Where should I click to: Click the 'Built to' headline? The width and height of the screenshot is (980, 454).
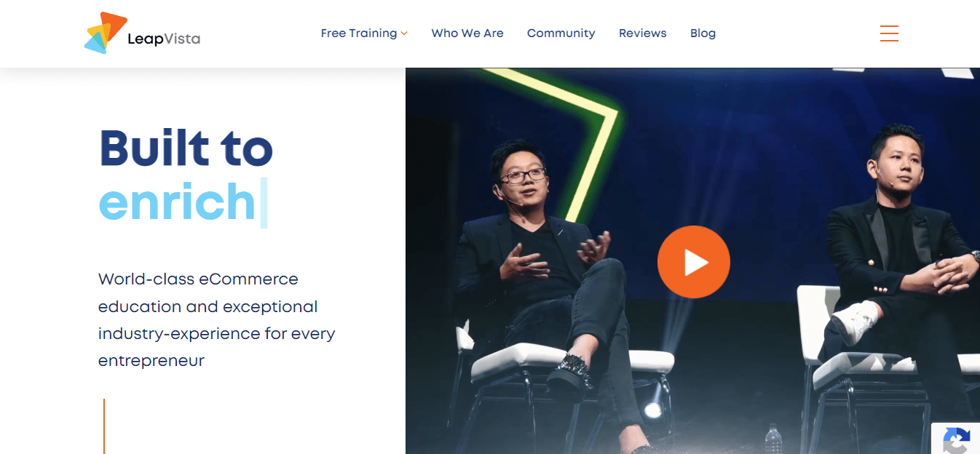[x=186, y=147]
